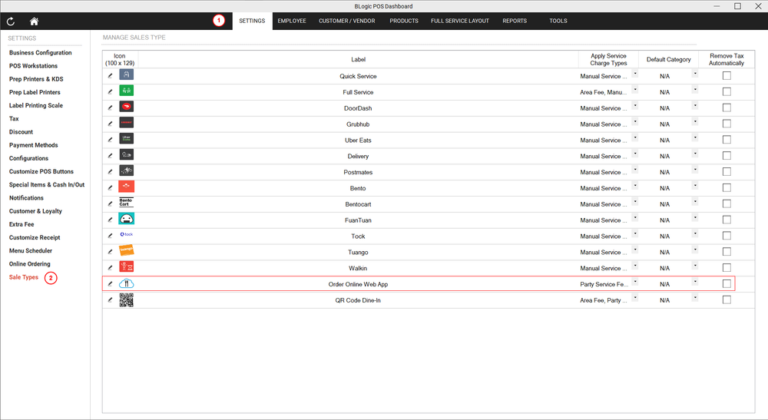Expand Default Category for Bentocart
This screenshot has height=420, width=768.
(695, 202)
